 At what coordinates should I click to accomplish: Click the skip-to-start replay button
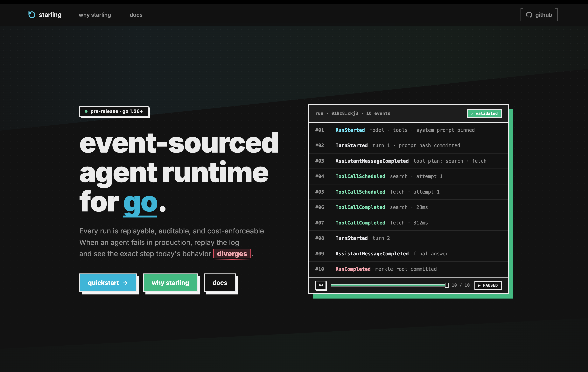click(x=321, y=285)
